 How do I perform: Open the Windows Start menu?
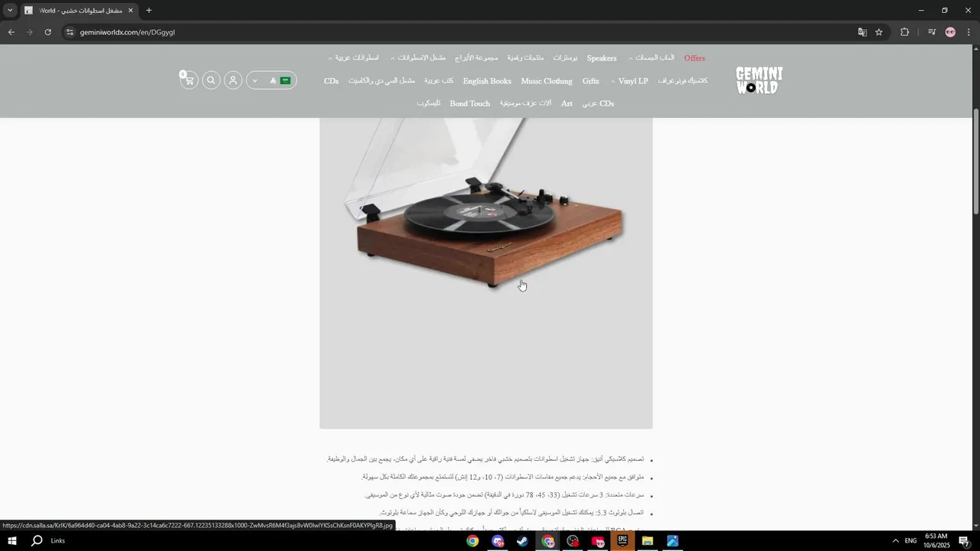(x=12, y=541)
